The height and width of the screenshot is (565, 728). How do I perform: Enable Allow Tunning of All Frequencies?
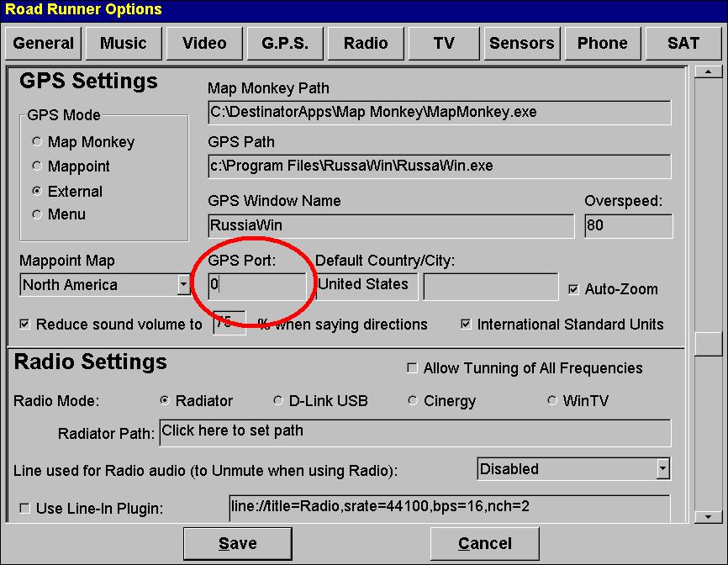click(x=412, y=368)
